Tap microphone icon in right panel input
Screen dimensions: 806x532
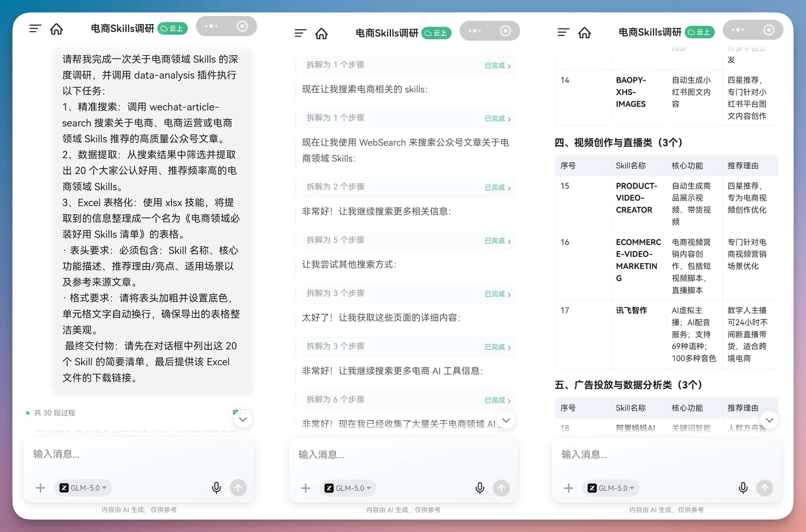(x=743, y=488)
